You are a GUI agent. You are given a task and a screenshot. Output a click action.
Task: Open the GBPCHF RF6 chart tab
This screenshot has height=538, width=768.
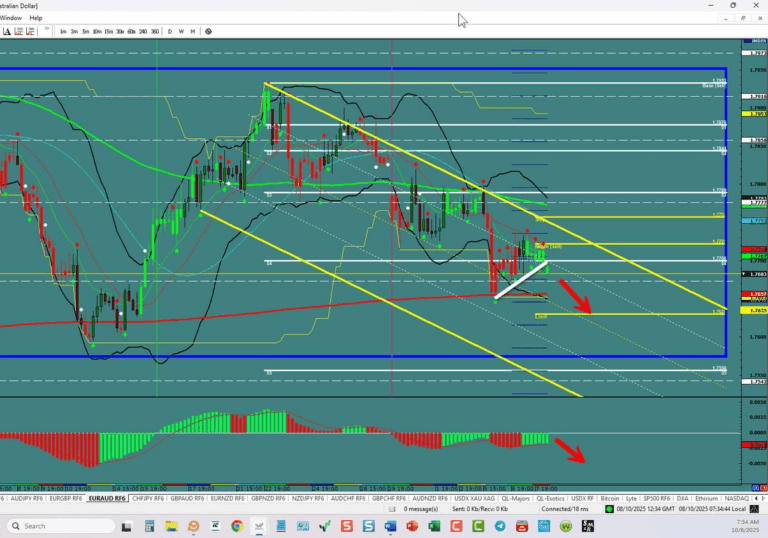[389, 498]
